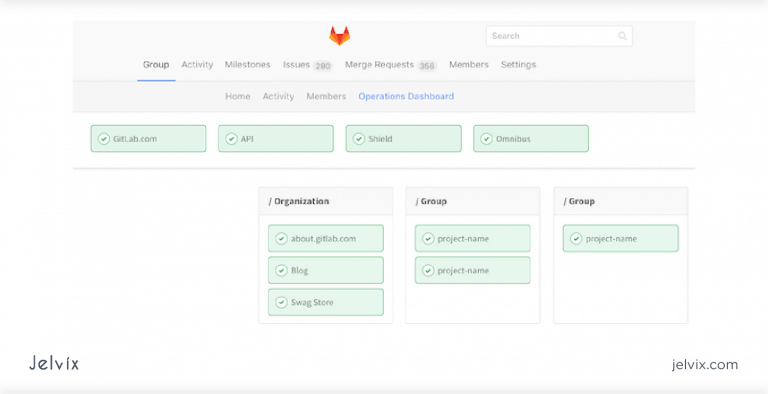Click the checkmark icon on Omnibus card
Screen dimensions: 768x394
click(x=486, y=139)
